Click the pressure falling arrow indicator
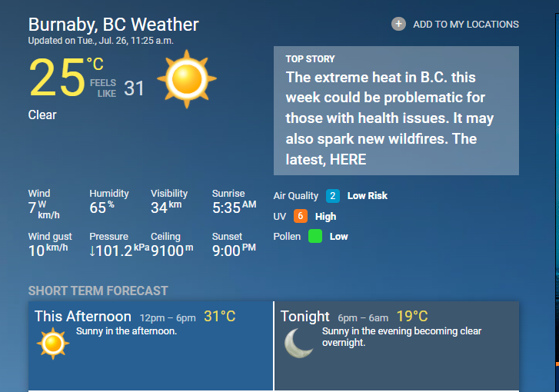The height and width of the screenshot is (392, 559). click(x=92, y=251)
